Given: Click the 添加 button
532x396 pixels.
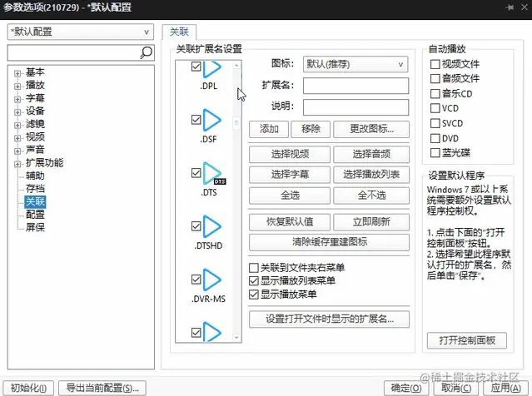Looking at the screenshot, I should click(x=269, y=129).
